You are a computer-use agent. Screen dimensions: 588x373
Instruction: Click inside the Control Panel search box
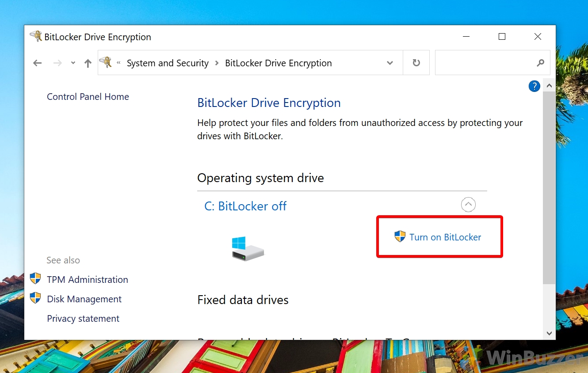click(x=484, y=63)
